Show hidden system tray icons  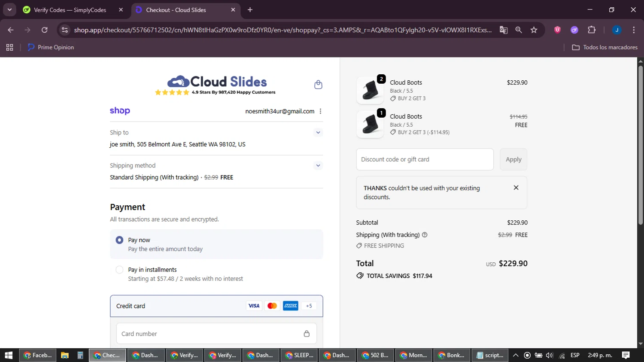(x=516, y=355)
